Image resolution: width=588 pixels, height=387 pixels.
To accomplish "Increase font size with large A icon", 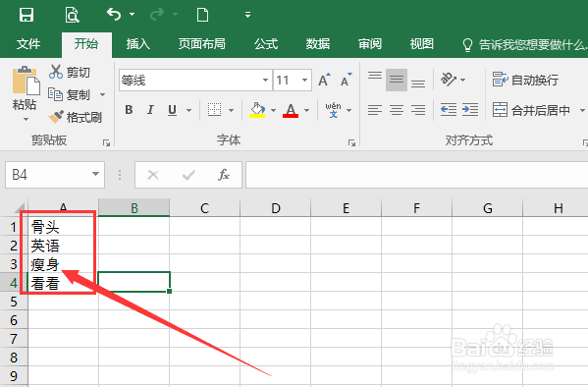I will click(324, 80).
